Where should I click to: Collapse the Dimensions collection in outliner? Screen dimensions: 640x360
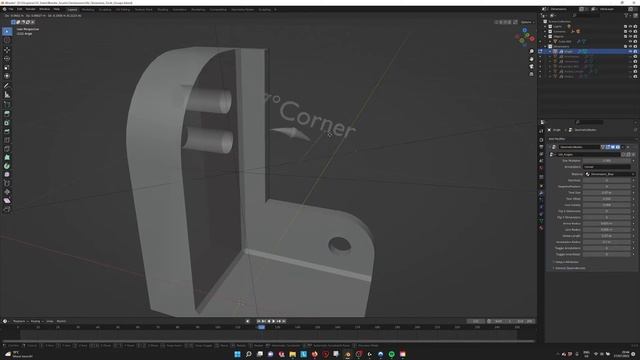[x=545, y=46]
